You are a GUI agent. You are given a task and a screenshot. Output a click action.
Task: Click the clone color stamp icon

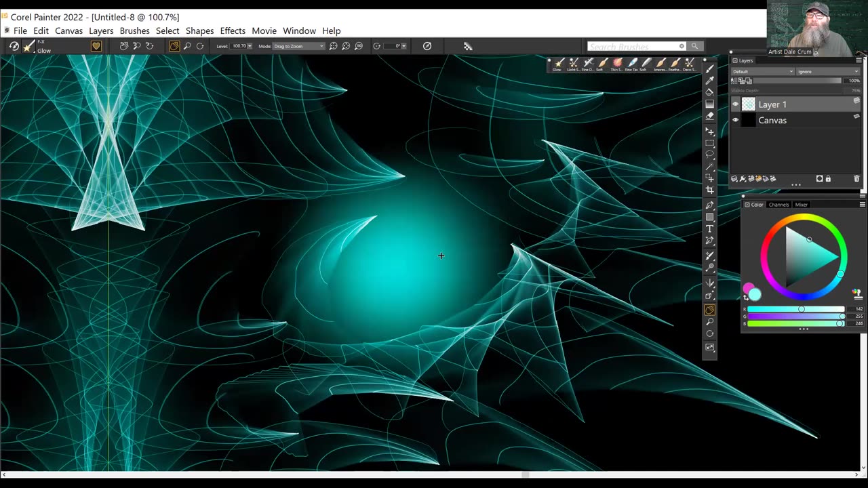857,293
